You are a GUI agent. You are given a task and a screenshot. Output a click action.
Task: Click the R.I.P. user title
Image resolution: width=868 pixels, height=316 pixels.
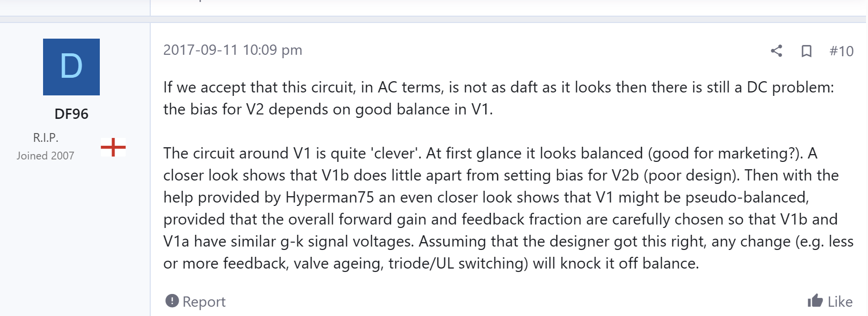coord(46,137)
